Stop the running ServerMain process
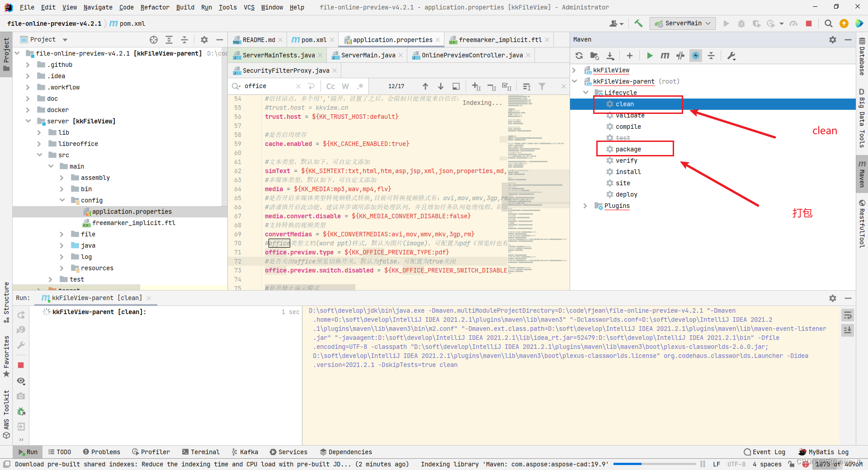Viewport: 868px width, 470px height. pyautogui.click(x=809, y=23)
